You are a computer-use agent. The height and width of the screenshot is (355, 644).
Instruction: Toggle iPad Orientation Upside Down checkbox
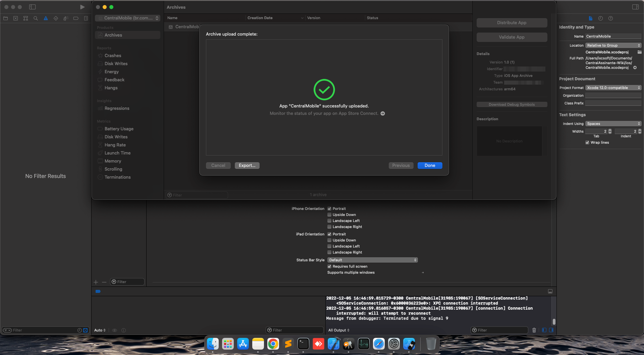click(x=329, y=240)
